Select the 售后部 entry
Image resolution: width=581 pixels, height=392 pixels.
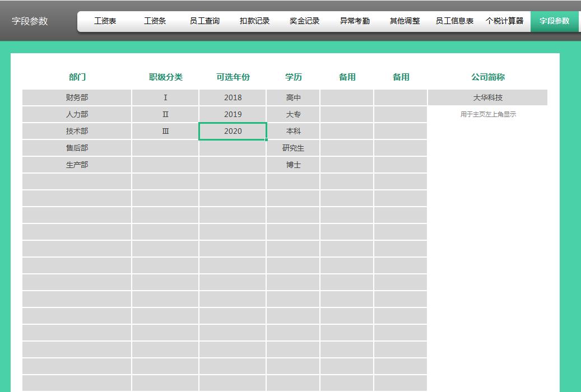(76, 148)
